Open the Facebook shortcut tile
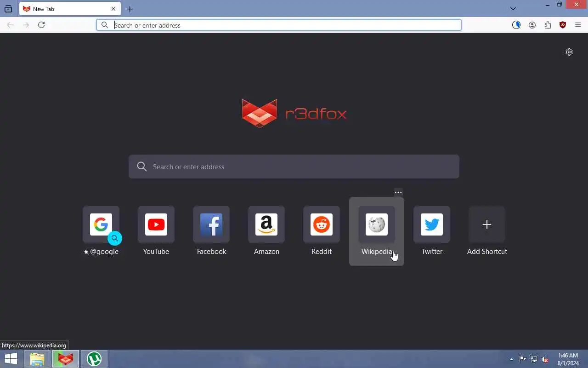 [x=211, y=231]
